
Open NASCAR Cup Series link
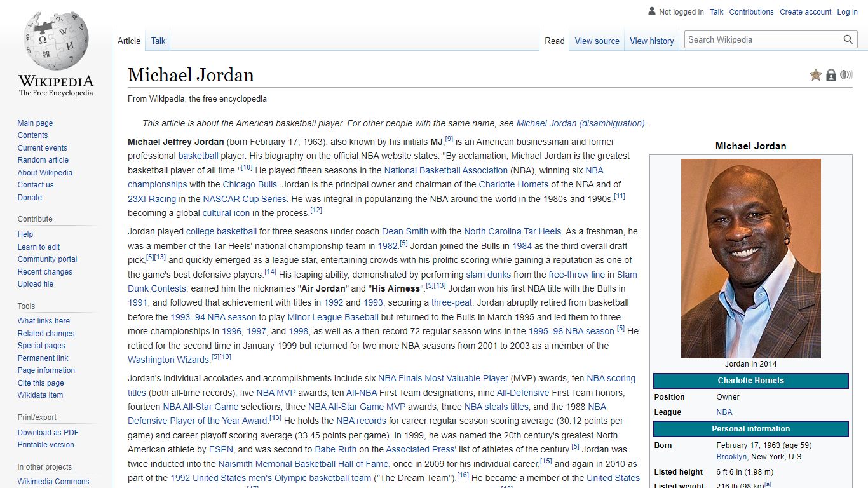pos(245,199)
